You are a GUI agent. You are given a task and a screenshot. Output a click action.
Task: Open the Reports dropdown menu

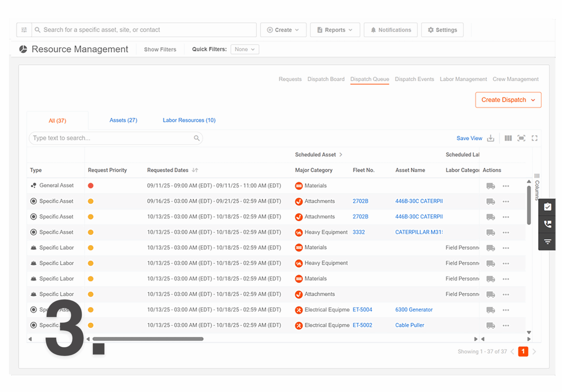pos(335,30)
